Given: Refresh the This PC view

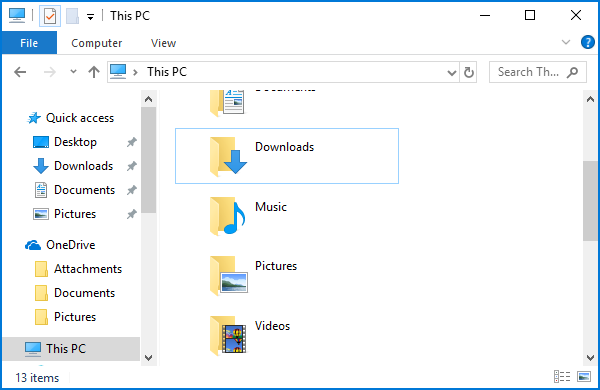Looking at the screenshot, I should [468, 72].
